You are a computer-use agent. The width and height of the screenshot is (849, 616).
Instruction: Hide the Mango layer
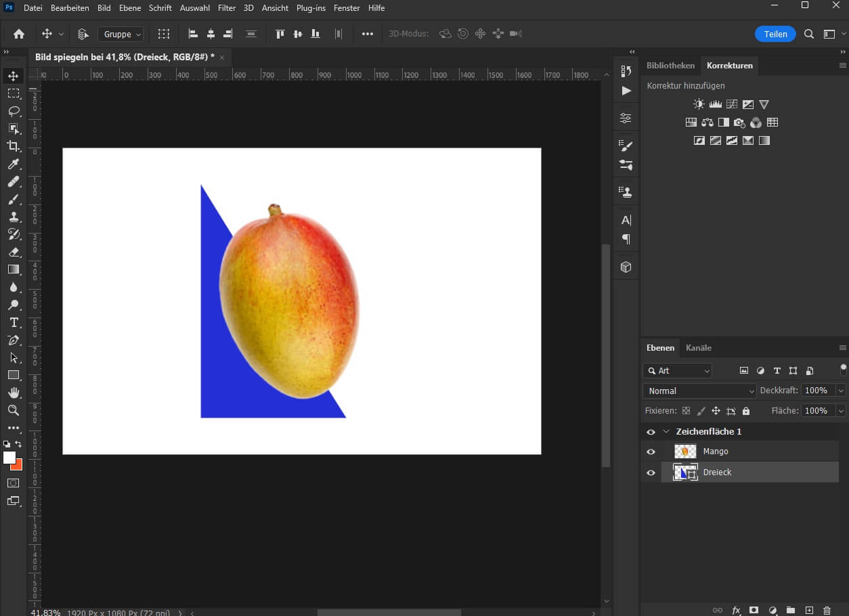click(x=651, y=452)
